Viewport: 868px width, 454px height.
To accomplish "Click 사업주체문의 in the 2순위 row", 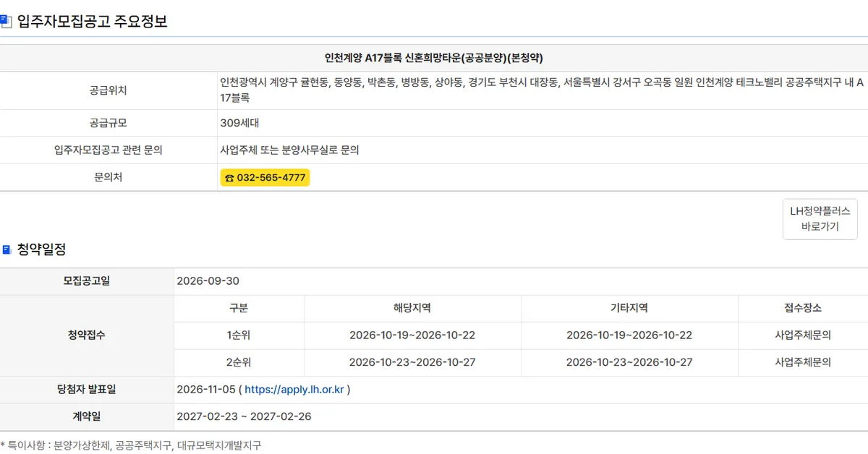I will pyautogui.click(x=803, y=362).
